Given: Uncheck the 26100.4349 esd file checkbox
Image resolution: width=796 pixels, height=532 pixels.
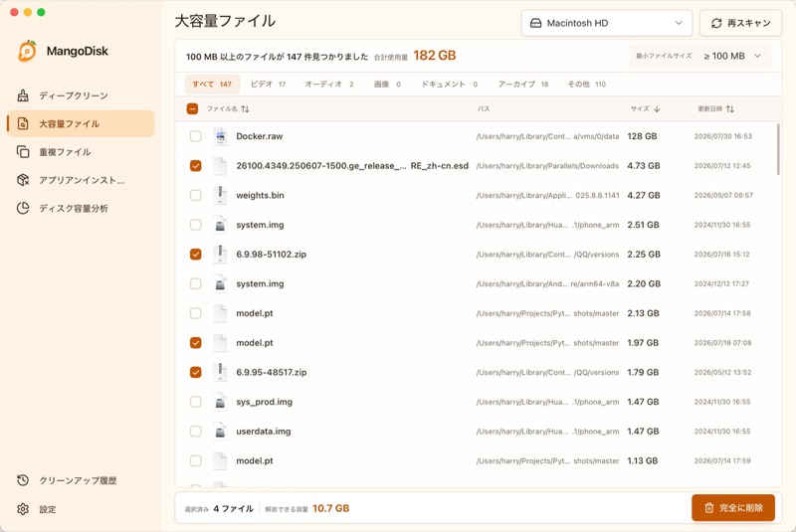Looking at the screenshot, I should point(195,166).
